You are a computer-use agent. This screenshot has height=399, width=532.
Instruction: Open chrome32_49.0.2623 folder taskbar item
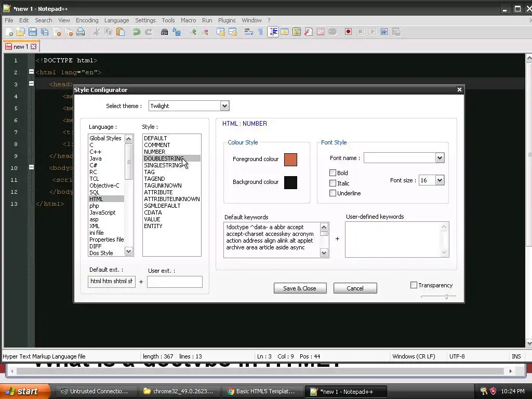(179, 391)
